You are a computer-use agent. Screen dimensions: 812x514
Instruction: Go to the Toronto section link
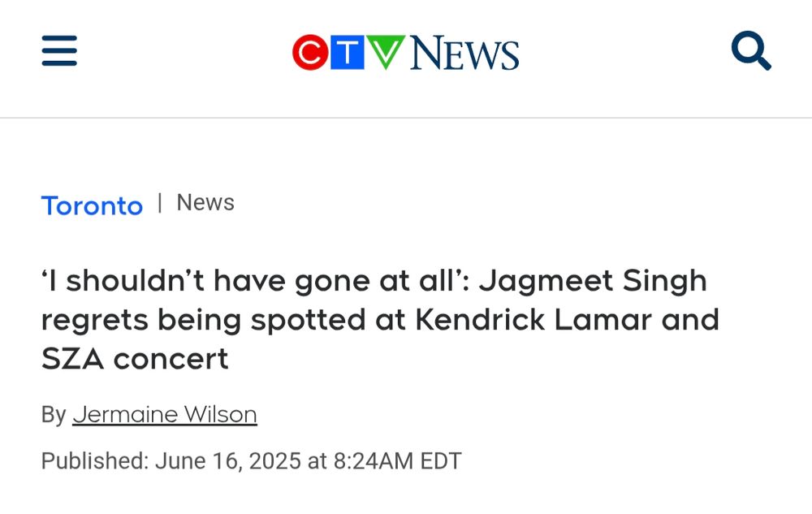[92, 205]
